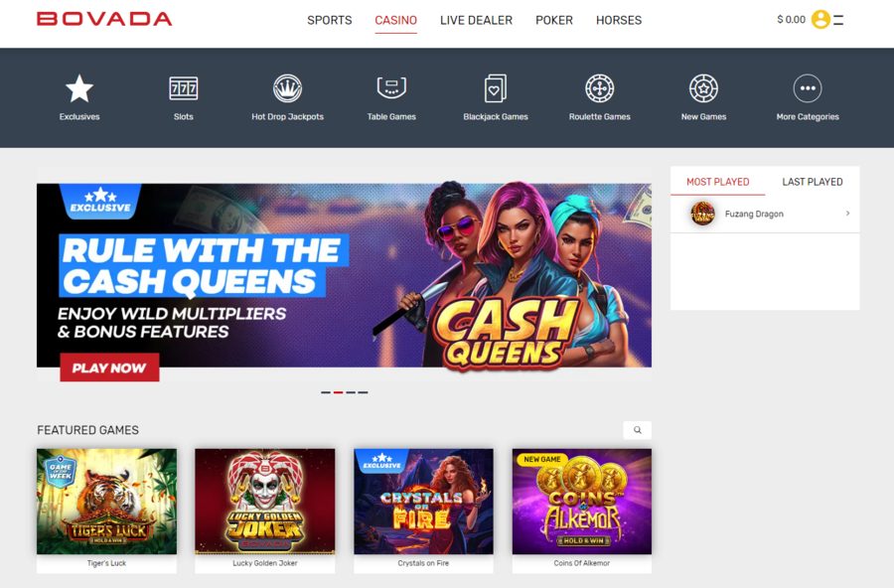Select the Most Played tab
This screenshot has width=894, height=588.
(718, 182)
